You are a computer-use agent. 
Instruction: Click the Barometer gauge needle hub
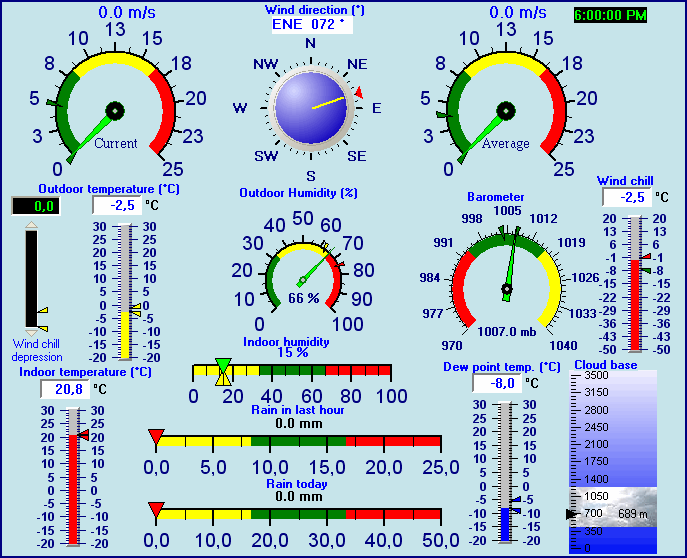[507, 291]
